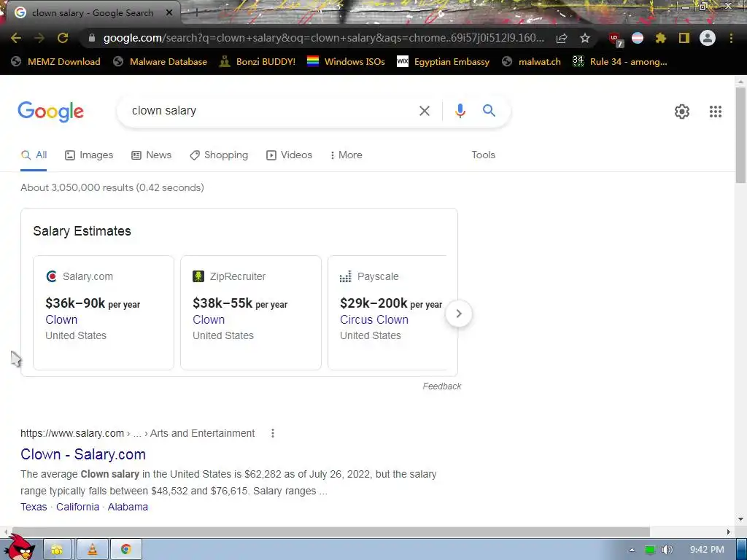
Task: Bookmark this page with the star icon
Action: click(x=585, y=38)
